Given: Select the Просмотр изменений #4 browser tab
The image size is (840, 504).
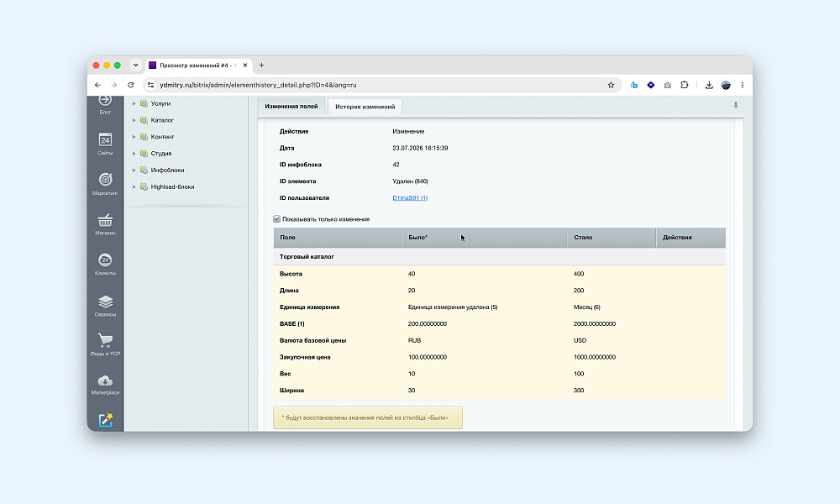Looking at the screenshot, I should pyautogui.click(x=198, y=65).
